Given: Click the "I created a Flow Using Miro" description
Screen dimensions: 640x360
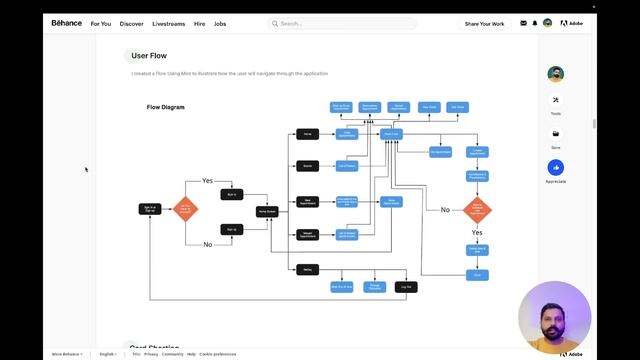Looking at the screenshot, I should pos(229,74).
